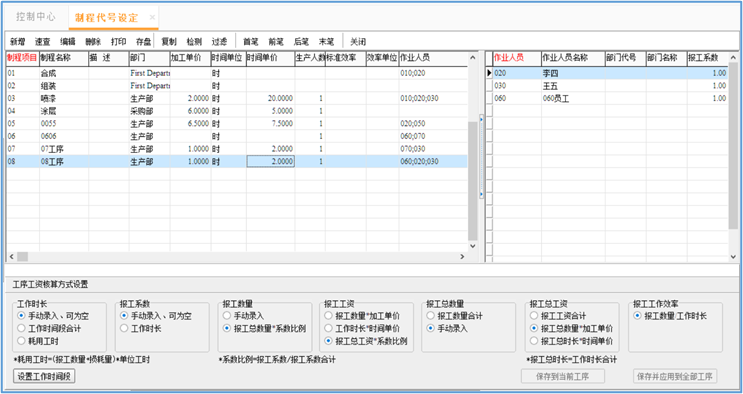Select 工作时间段合计 radio option

pyautogui.click(x=49, y=328)
